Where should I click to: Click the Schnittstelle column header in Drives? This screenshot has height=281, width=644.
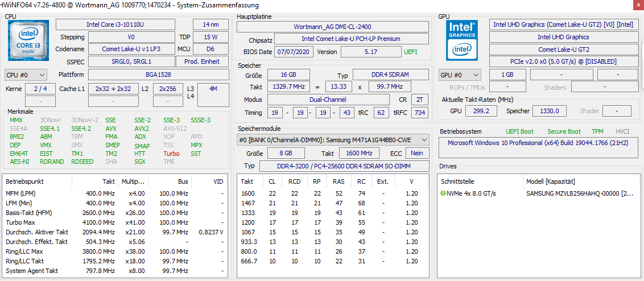coord(481,181)
